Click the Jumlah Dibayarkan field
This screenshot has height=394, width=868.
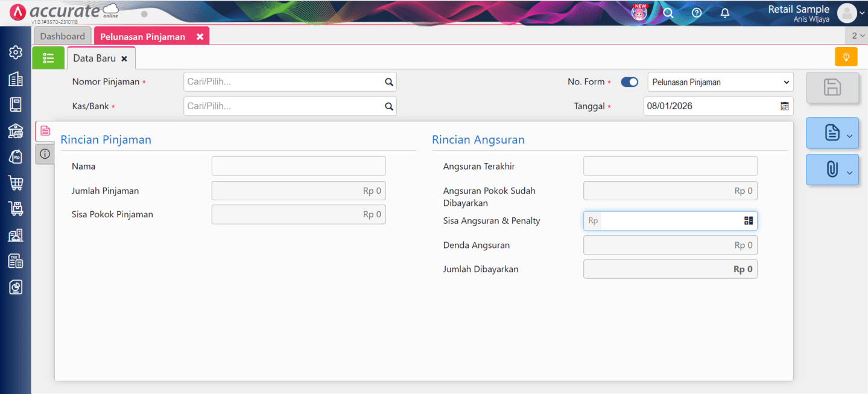click(x=670, y=269)
